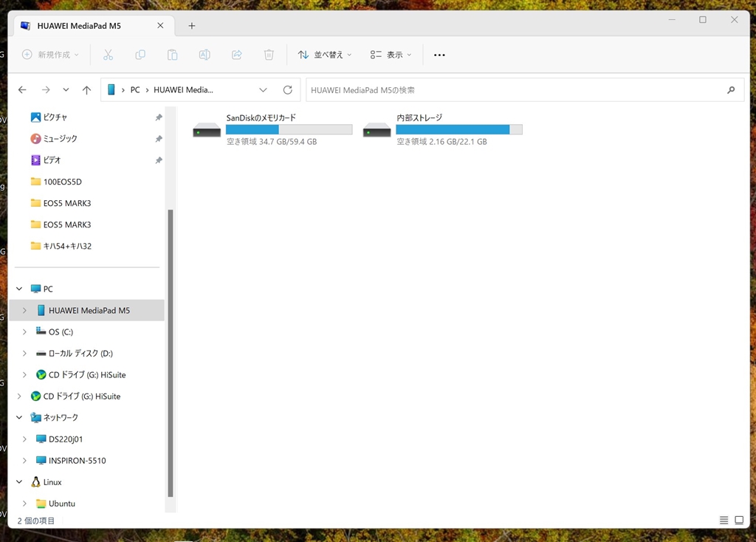
Task: Click the 内部ストレージ capacity usage bar
Action: [459, 129]
